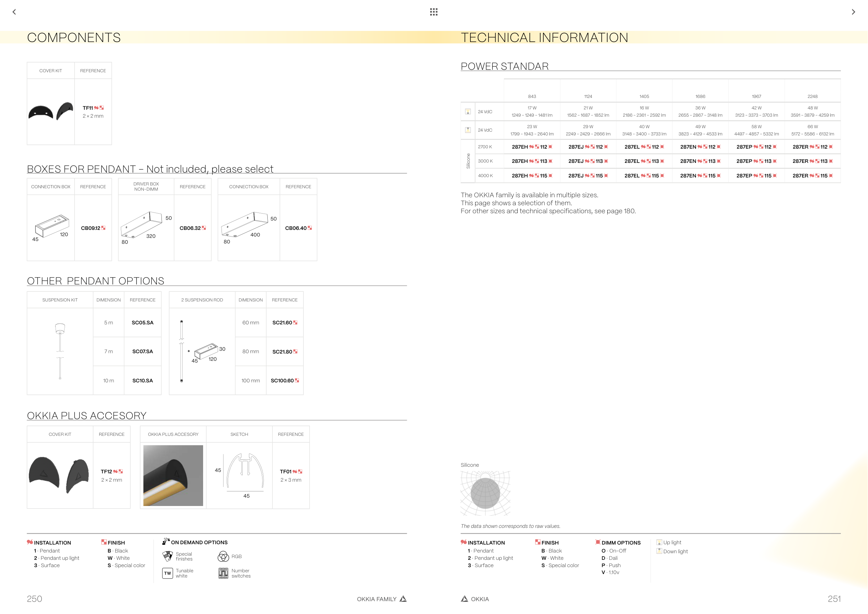Click the Silicone polar light distribution diagram
The width and height of the screenshot is (868, 614).
pos(485,493)
